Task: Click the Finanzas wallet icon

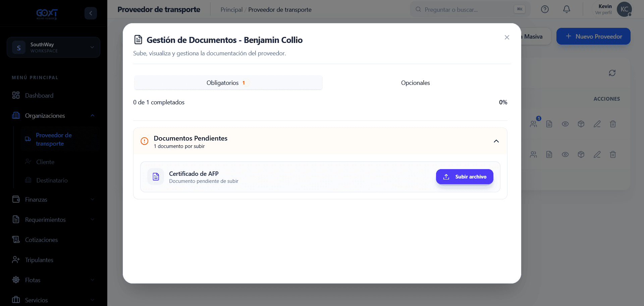Action: point(16,199)
